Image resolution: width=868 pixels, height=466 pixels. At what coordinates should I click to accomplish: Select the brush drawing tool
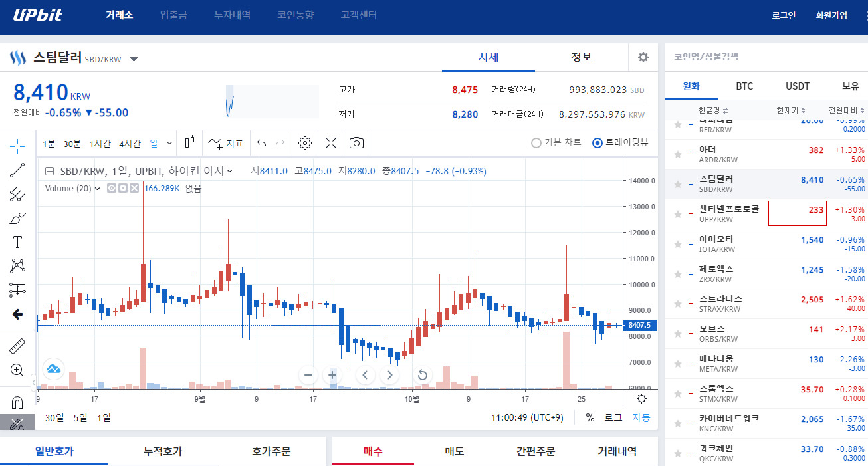coord(18,218)
